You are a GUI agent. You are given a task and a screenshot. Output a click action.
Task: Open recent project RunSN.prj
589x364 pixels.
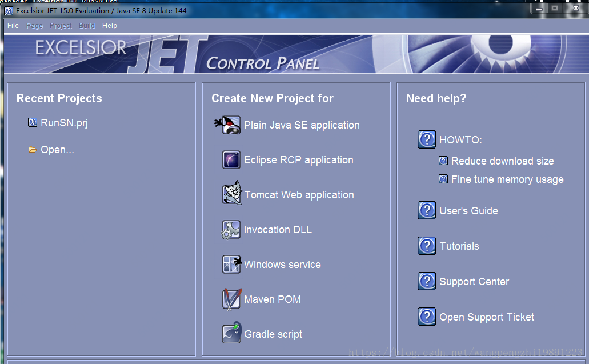click(x=64, y=123)
